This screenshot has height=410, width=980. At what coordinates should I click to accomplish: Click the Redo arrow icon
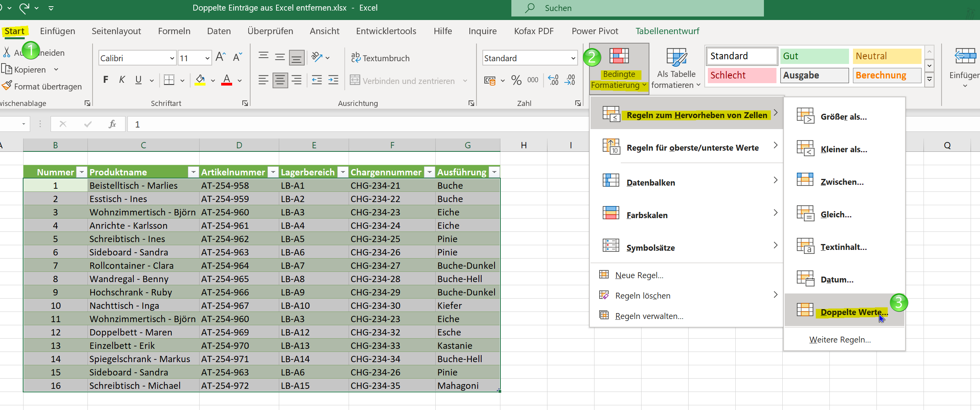(24, 7)
